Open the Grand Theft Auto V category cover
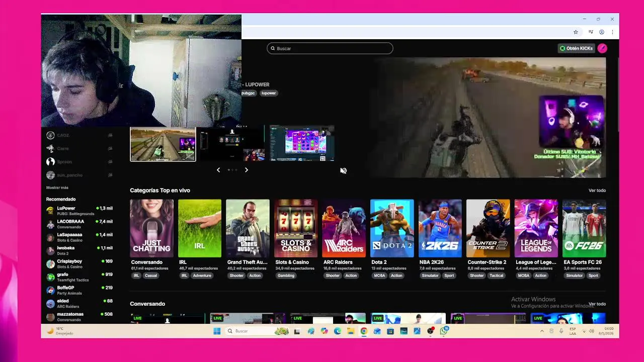This screenshot has width=644, height=362. (x=248, y=228)
